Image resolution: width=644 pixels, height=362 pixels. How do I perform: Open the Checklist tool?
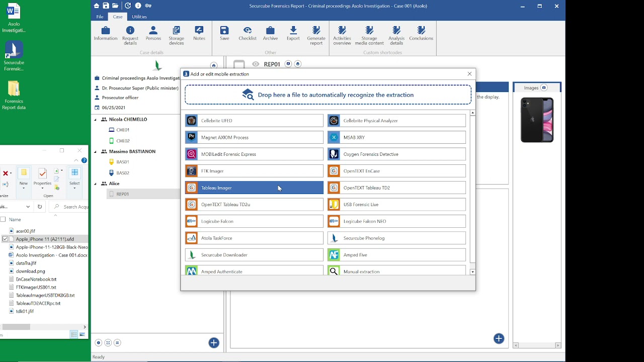[x=248, y=33]
